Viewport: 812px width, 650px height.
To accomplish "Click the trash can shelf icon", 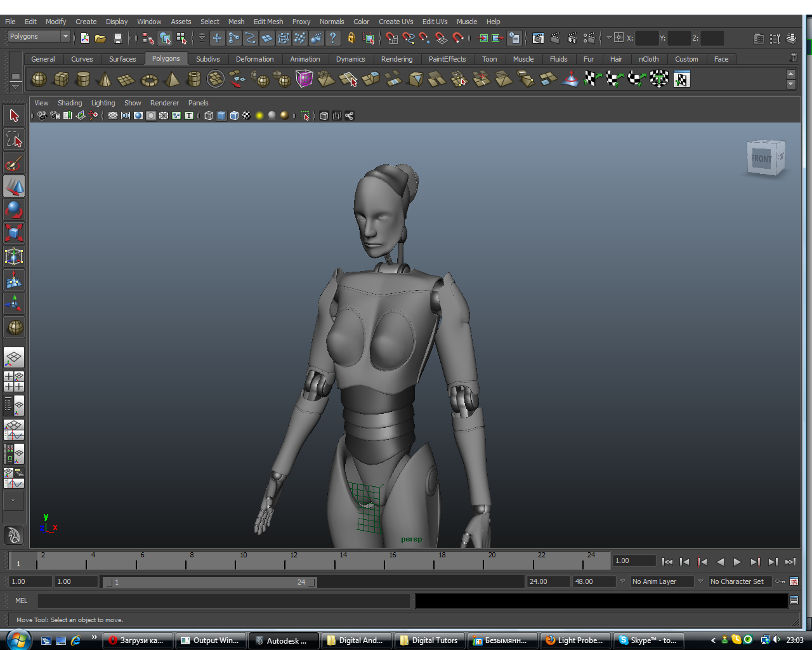I will (793, 58).
